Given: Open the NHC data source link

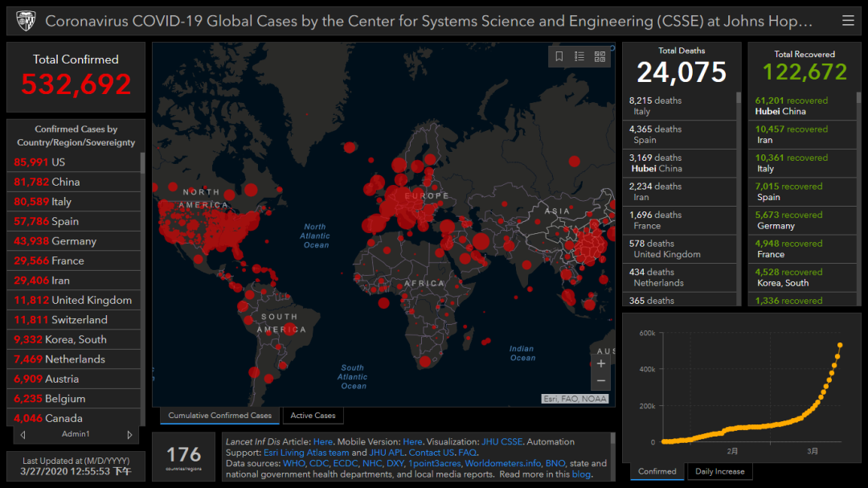Looking at the screenshot, I should tap(372, 464).
